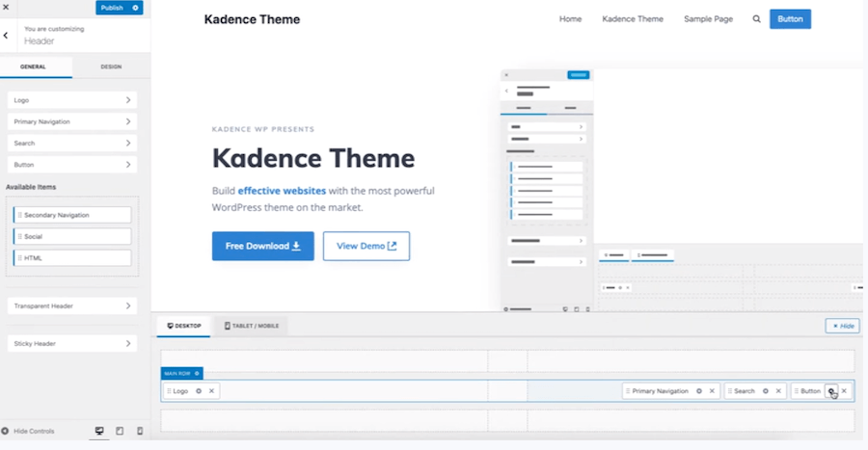
Task: Remove Search item from header row
Action: click(778, 391)
